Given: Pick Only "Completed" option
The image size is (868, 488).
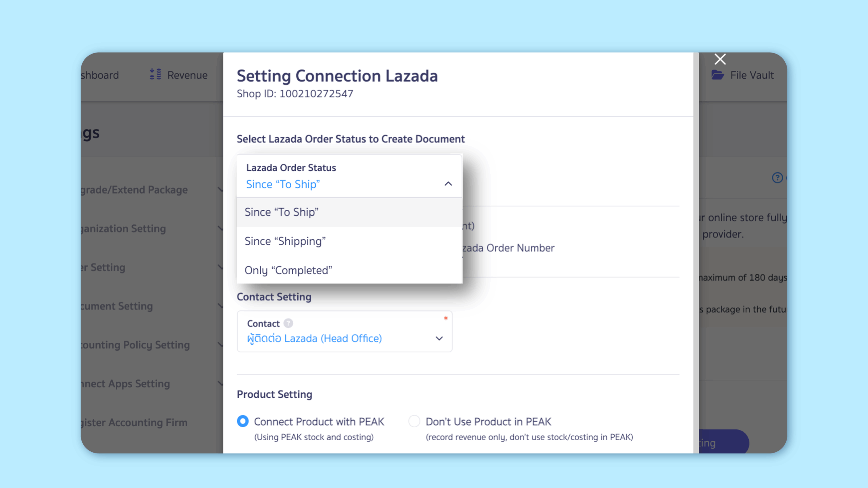Looking at the screenshot, I should [288, 270].
